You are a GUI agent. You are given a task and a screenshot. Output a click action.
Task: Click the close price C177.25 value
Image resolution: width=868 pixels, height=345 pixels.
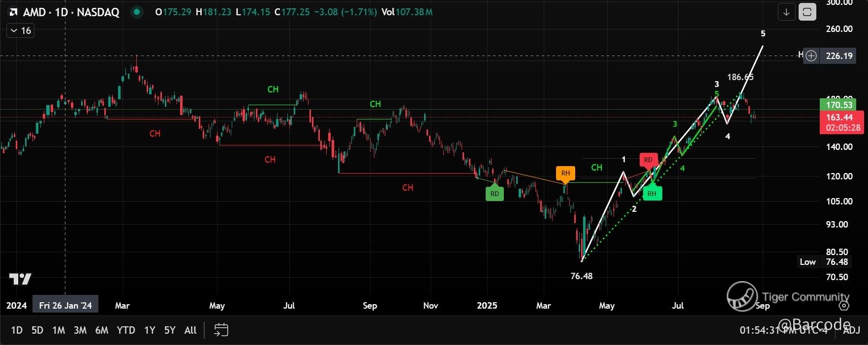pos(292,12)
